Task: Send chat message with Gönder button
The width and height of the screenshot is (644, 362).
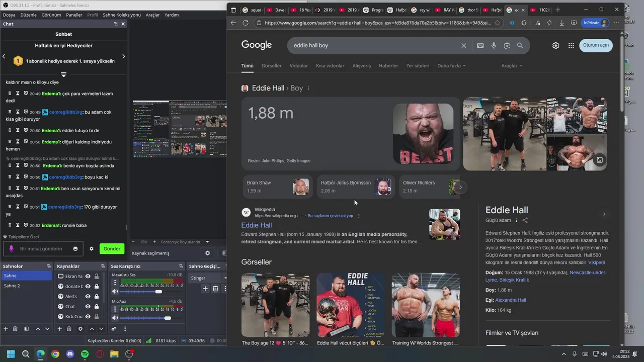Action: 112,249
